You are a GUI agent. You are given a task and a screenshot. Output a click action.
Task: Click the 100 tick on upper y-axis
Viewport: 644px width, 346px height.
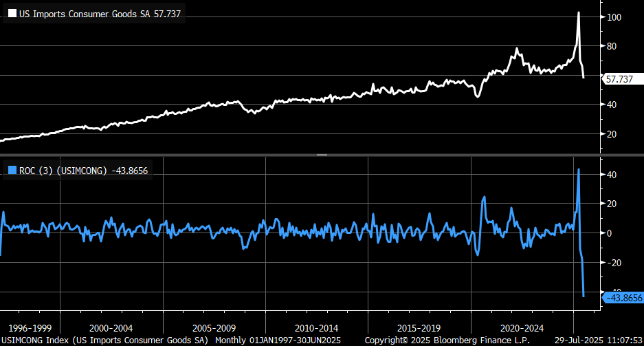point(614,17)
